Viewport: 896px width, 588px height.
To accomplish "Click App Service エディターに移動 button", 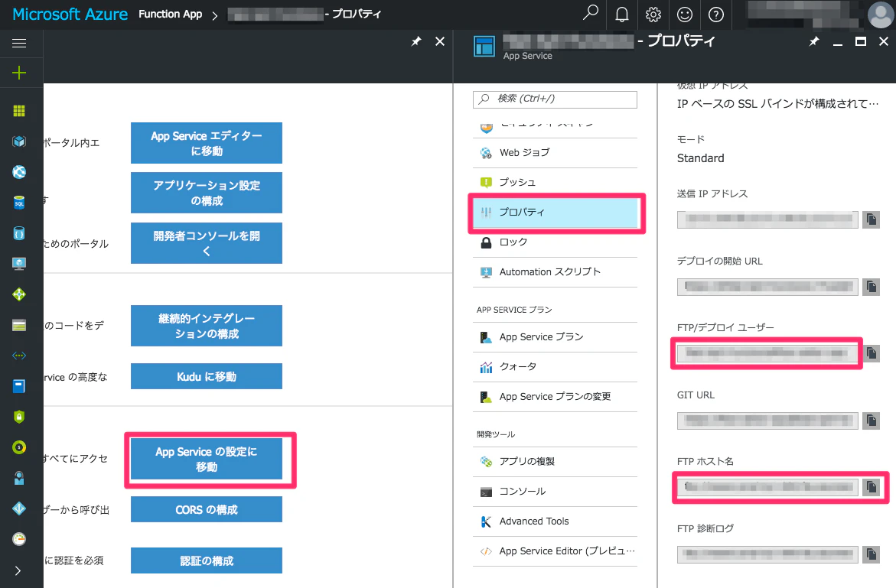I will coord(207,143).
